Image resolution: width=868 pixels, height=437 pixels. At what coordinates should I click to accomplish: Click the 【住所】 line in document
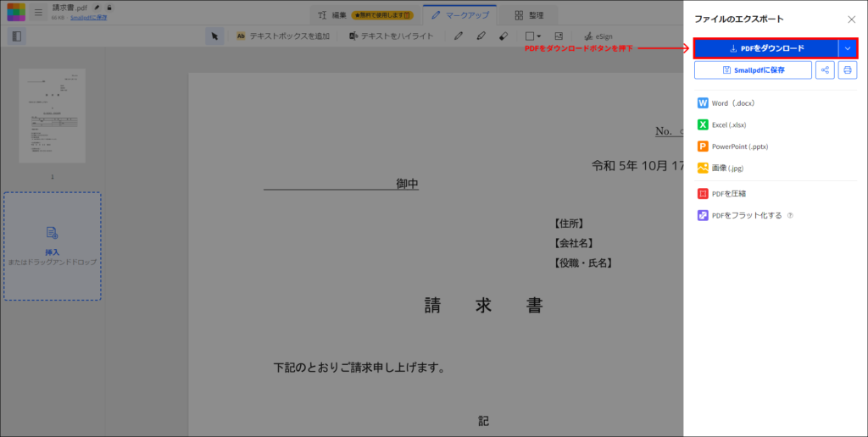pyautogui.click(x=569, y=224)
